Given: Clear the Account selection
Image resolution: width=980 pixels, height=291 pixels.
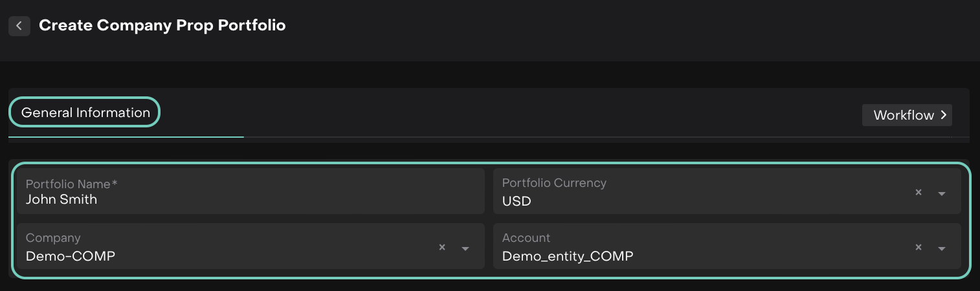Looking at the screenshot, I should 918,247.
